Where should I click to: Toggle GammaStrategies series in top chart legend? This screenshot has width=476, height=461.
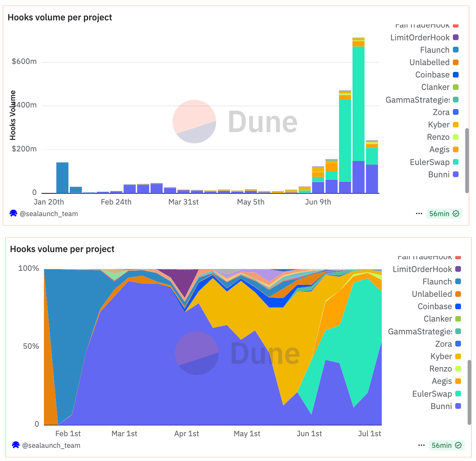[422, 99]
